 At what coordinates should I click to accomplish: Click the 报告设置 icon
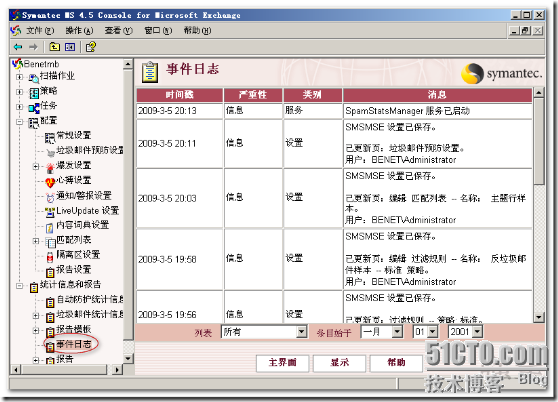point(50,272)
